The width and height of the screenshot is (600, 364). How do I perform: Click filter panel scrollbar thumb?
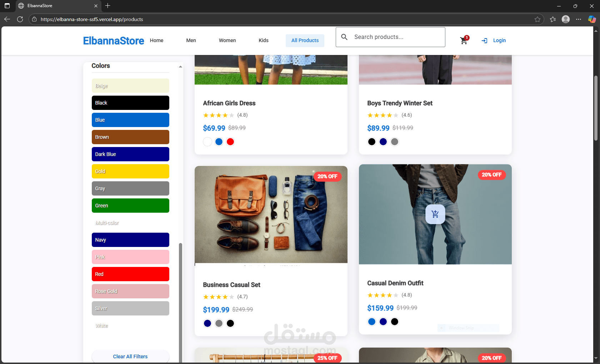click(x=180, y=303)
